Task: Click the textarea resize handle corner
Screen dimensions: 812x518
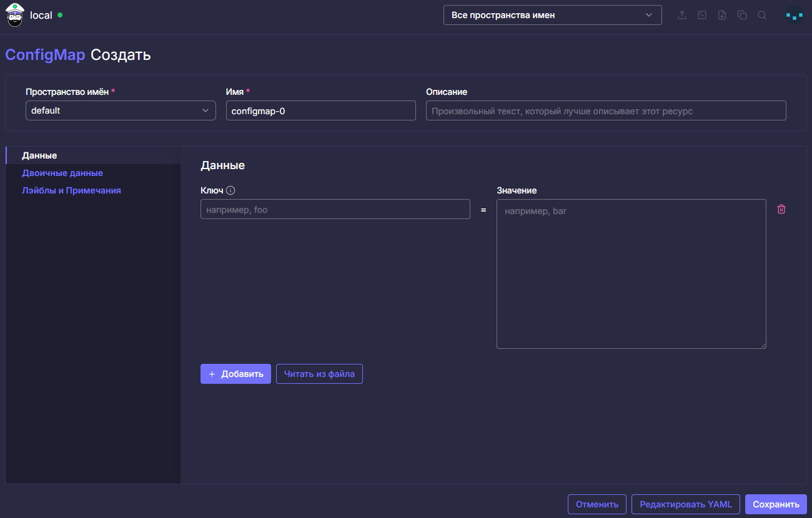Action: tap(763, 345)
